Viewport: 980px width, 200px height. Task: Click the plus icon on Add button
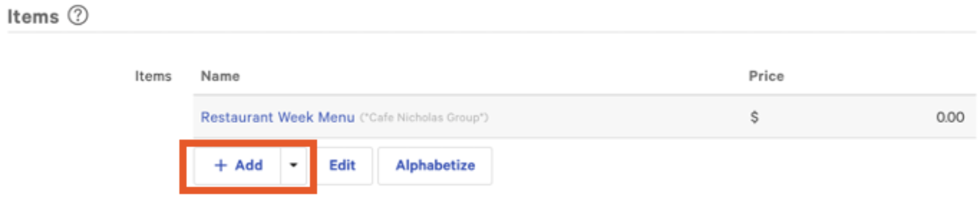tap(220, 165)
